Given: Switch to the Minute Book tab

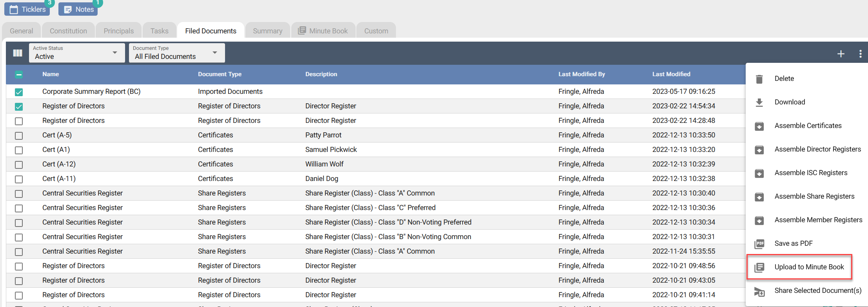Looking at the screenshot, I should [x=323, y=31].
